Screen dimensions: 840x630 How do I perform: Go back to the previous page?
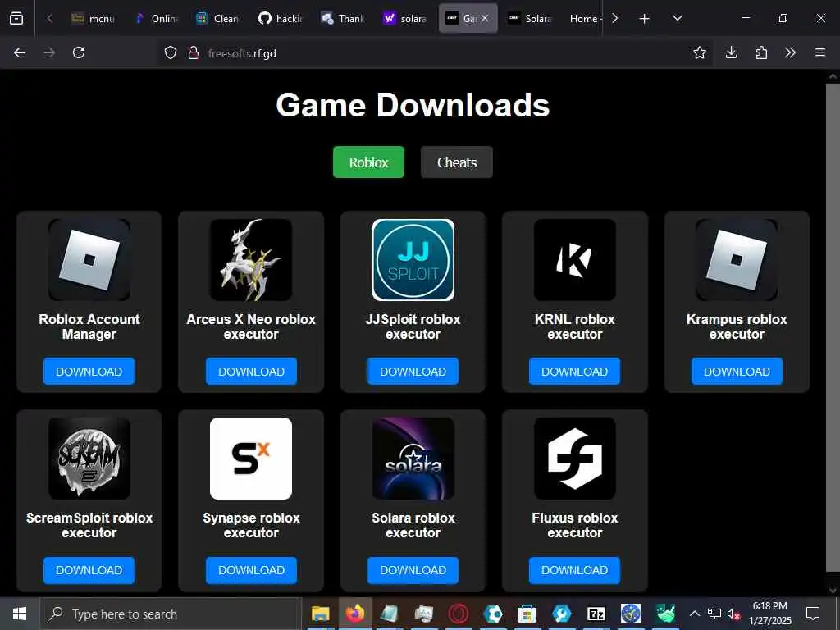point(20,52)
